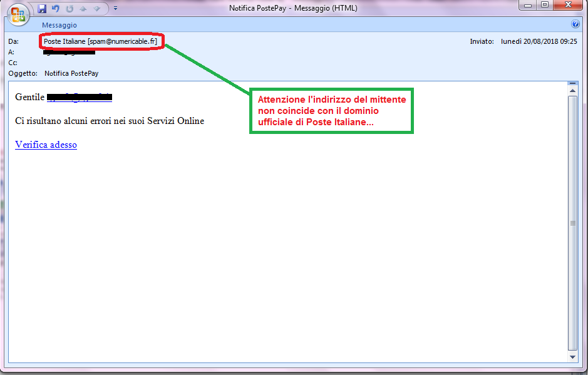Click the message body scrollbar up arrow
The image size is (588, 375).
572,91
